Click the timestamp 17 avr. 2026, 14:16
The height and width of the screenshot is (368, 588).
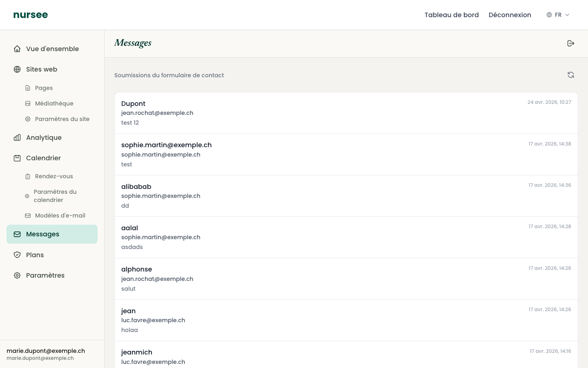550,351
